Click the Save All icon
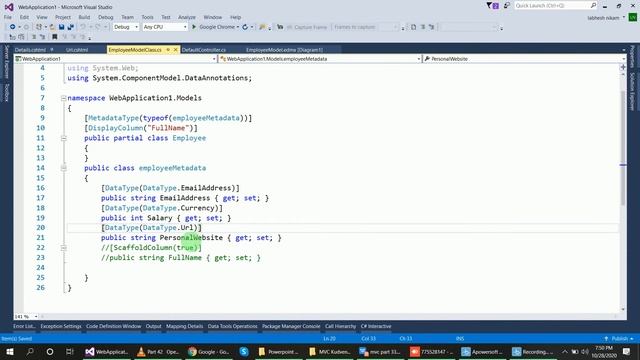This screenshot has height=360, width=640. [x=70, y=27]
